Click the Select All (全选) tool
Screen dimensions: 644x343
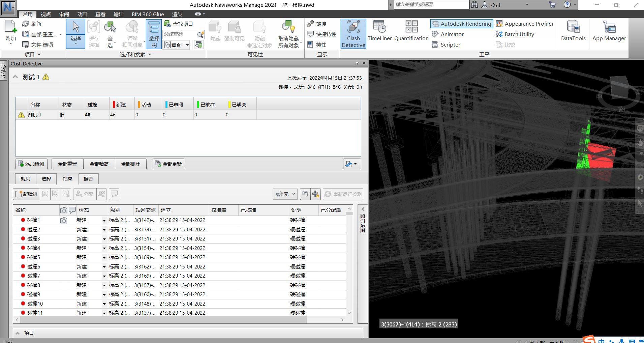click(x=110, y=34)
